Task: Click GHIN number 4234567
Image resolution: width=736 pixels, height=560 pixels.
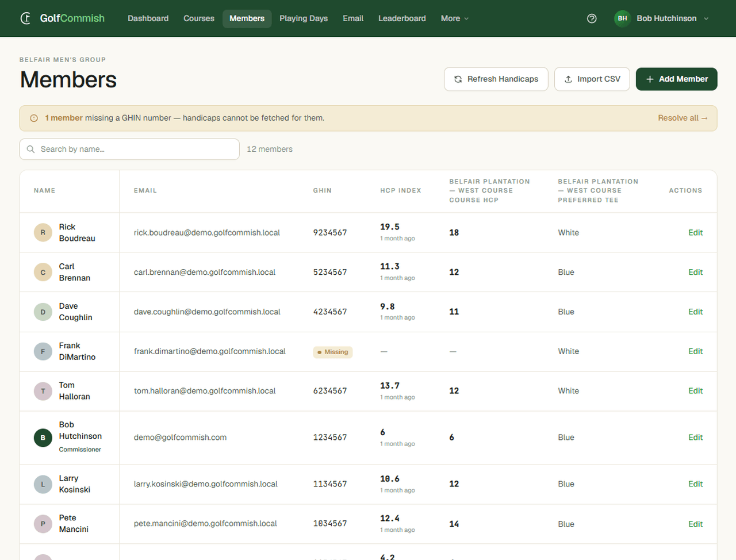Action: point(330,312)
